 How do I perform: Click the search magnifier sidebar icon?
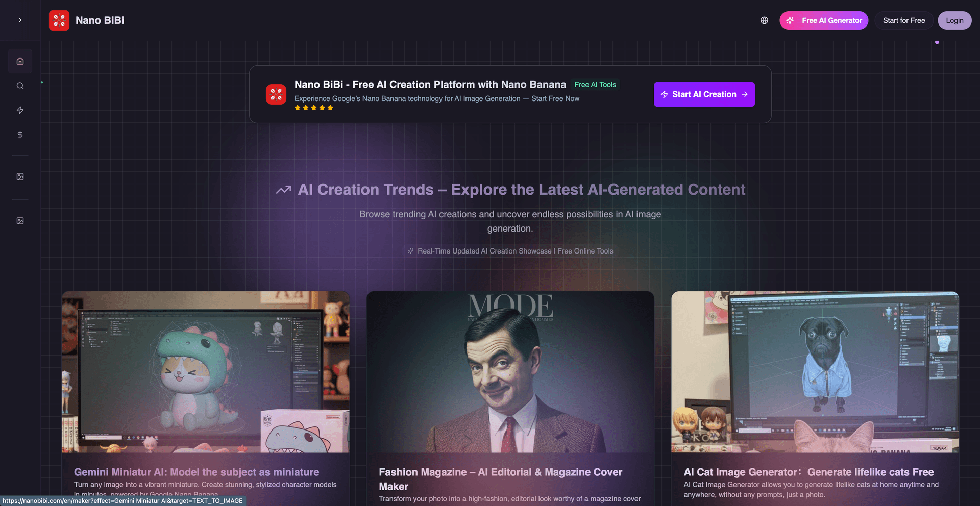tap(20, 86)
